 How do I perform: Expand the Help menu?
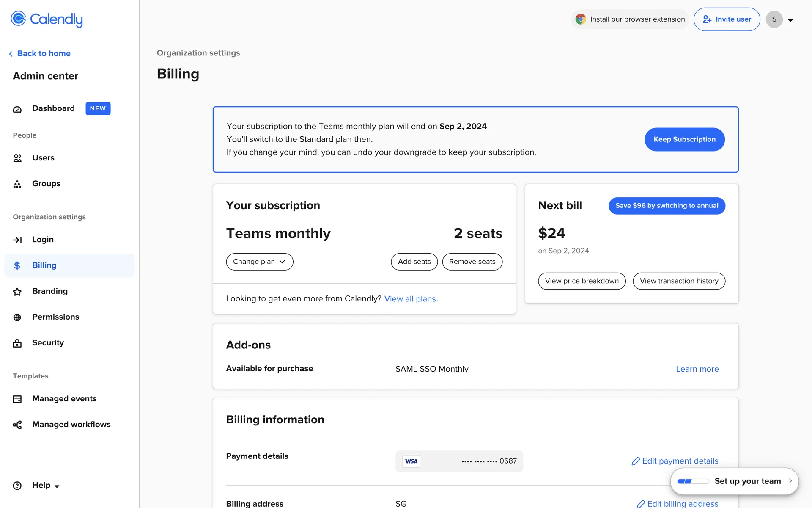(46, 486)
